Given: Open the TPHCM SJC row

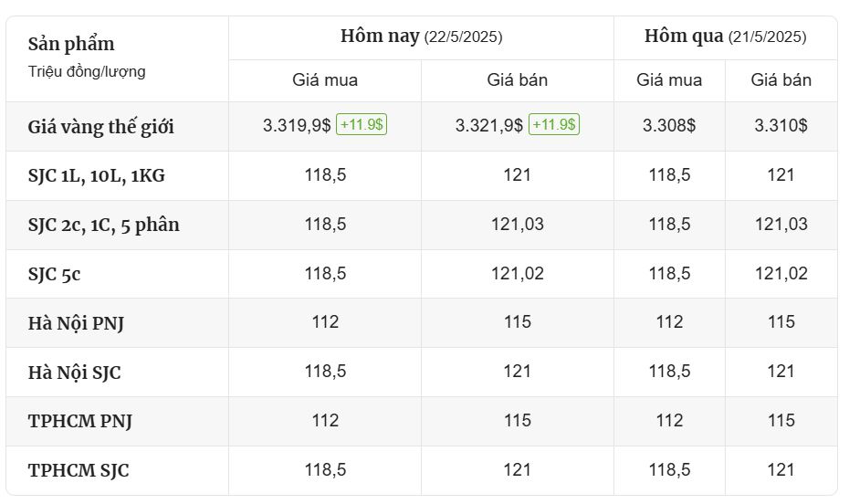Looking at the screenshot, I should (x=422, y=470).
